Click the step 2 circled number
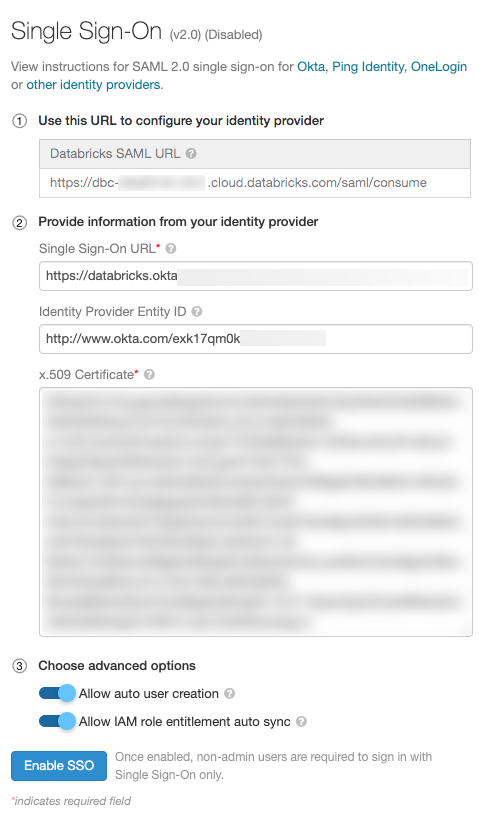 19,223
